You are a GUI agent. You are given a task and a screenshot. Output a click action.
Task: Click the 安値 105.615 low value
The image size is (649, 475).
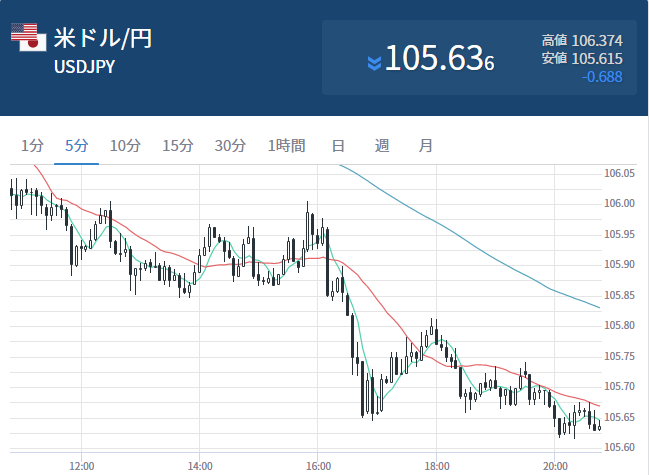click(582, 59)
